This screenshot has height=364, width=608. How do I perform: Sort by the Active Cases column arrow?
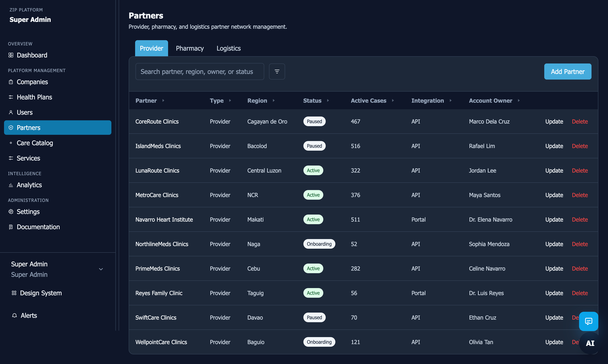393,100
